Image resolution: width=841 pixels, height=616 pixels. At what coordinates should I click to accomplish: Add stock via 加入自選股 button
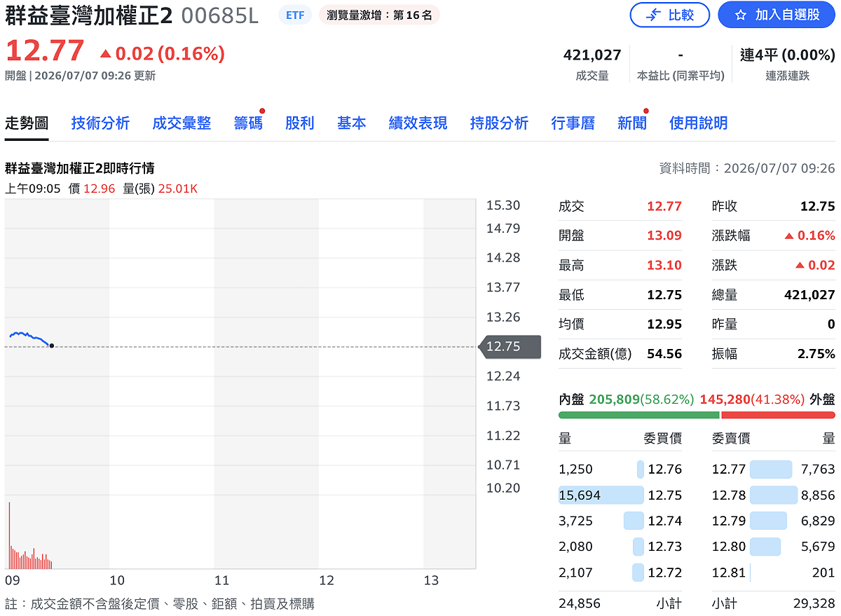(777, 15)
